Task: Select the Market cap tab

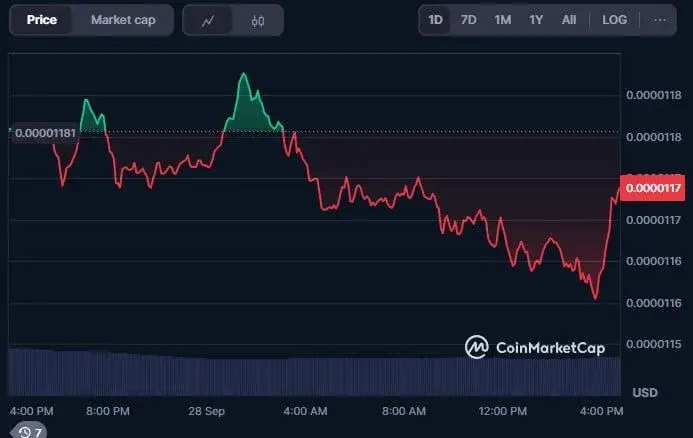Action: [x=123, y=20]
